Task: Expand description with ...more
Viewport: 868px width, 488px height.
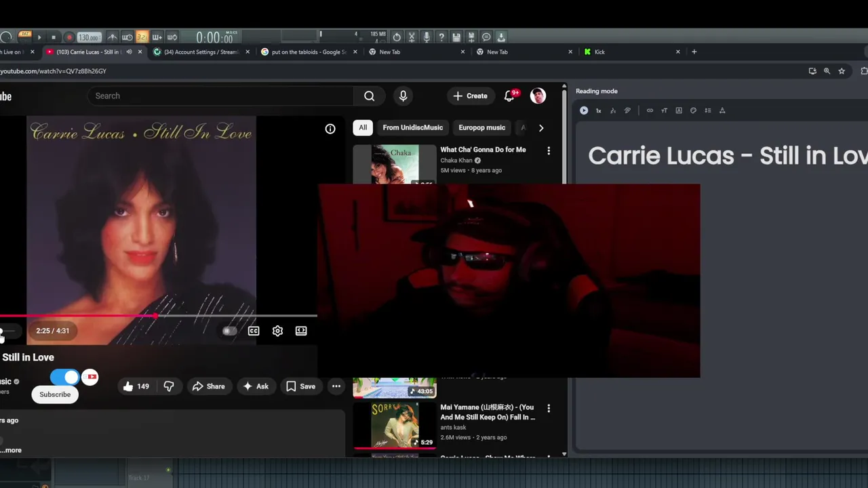Action: click(x=11, y=450)
